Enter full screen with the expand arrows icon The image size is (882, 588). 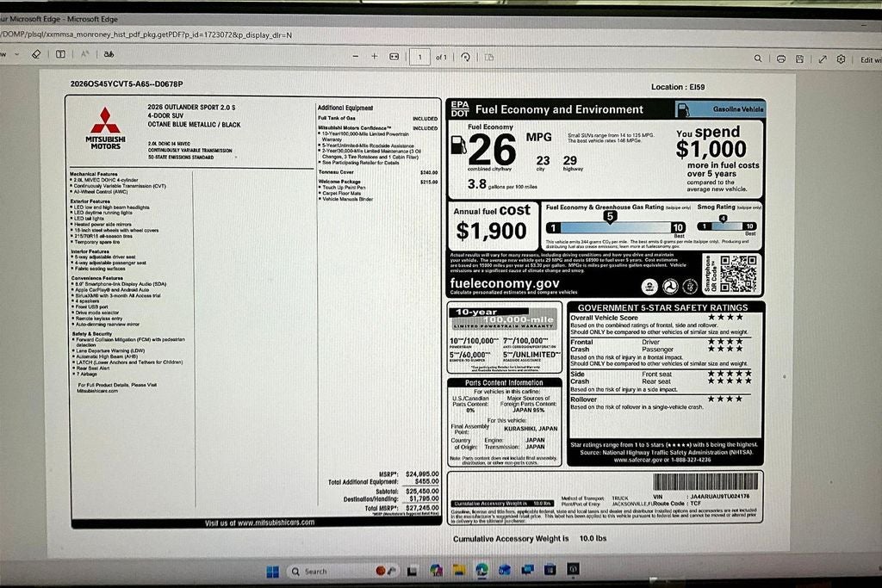(823, 59)
